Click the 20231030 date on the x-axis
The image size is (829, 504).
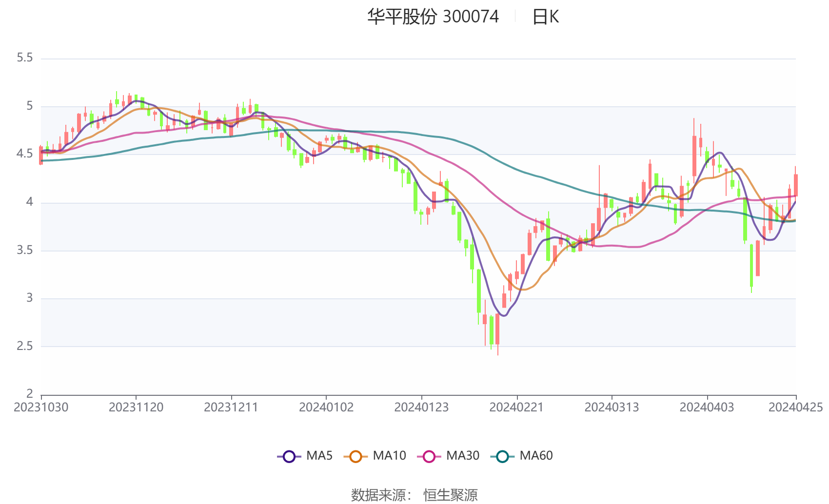pos(41,407)
